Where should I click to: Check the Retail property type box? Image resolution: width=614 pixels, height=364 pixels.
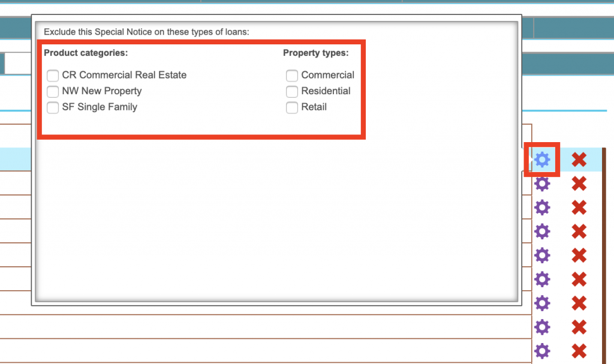coord(292,108)
